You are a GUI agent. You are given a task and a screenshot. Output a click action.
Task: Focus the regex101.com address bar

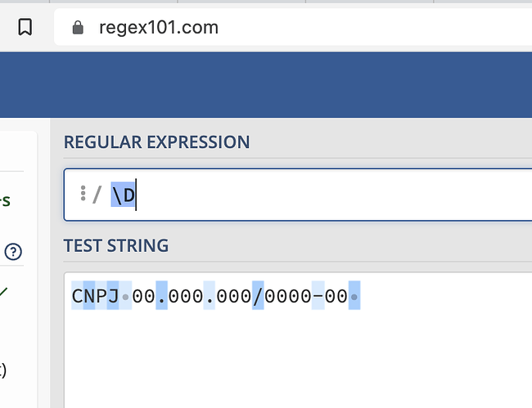coord(246,28)
